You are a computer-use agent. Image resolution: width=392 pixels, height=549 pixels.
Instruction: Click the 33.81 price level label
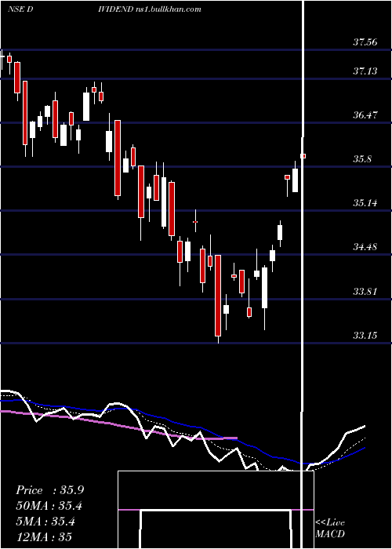pos(365,291)
